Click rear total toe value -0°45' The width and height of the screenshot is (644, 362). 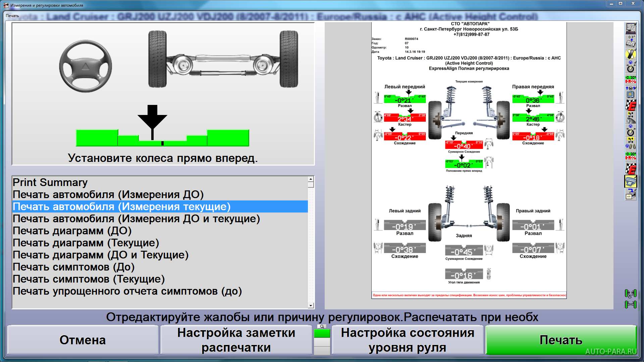click(x=464, y=252)
